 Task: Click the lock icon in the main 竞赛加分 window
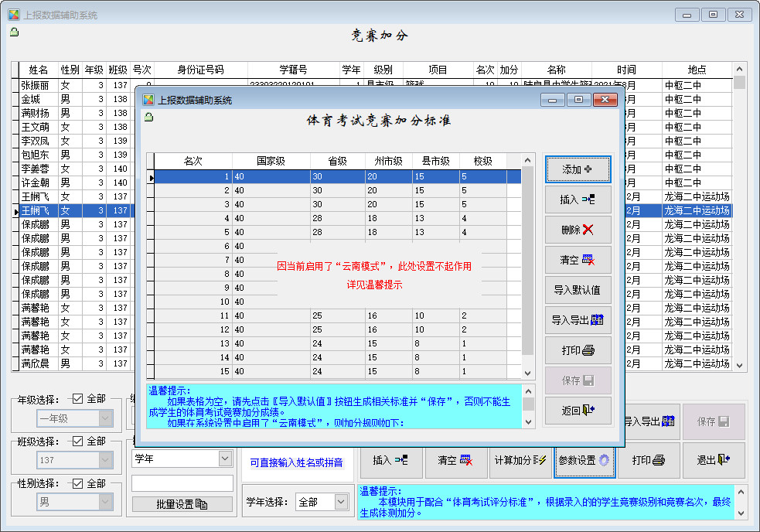click(x=15, y=32)
